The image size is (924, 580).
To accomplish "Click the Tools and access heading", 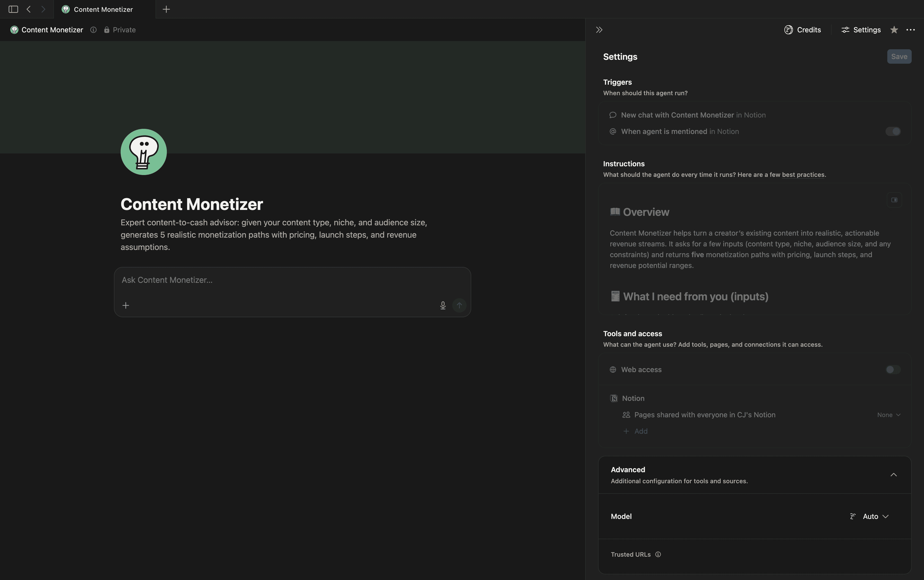I will (632, 334).
